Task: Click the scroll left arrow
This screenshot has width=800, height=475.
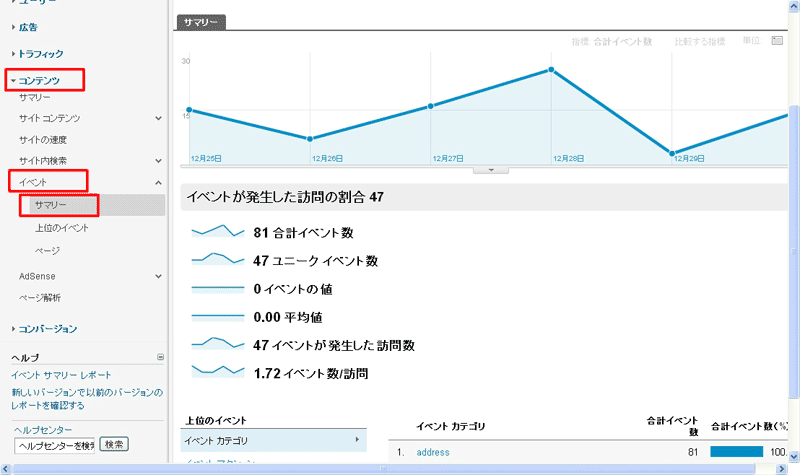Action: 6,469
